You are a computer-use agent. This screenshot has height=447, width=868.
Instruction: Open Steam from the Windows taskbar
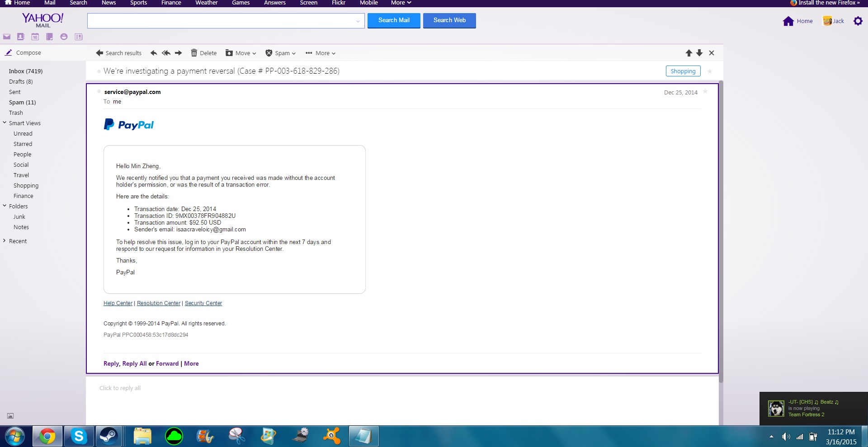pyautogui.click(x=108, y=436)
